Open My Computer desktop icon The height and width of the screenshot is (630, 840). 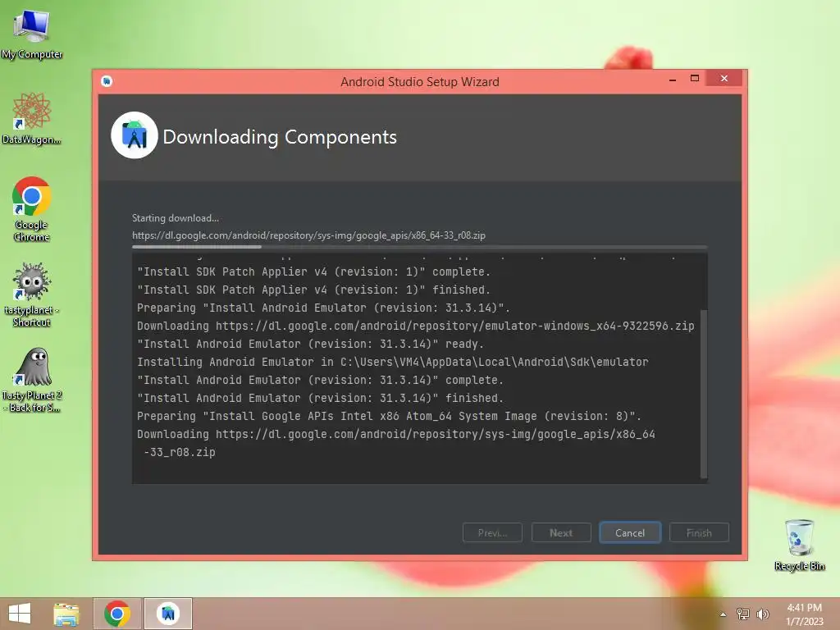coord(32,33)
